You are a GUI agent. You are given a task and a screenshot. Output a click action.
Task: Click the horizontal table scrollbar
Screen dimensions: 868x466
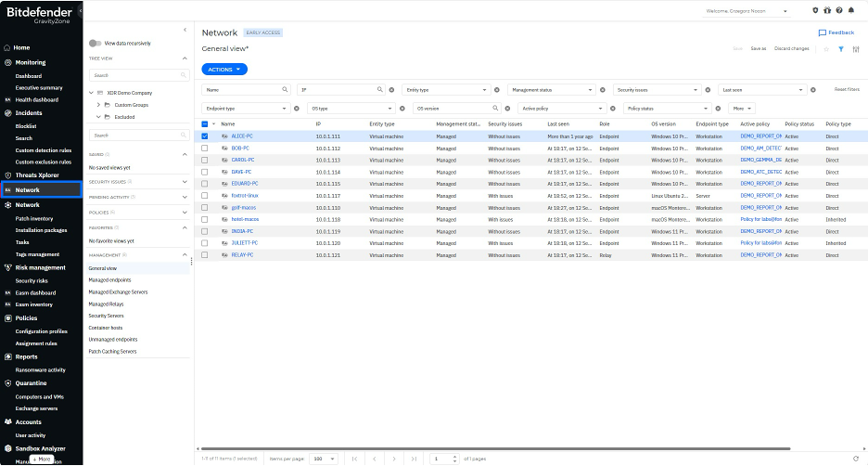click(495, 448)
